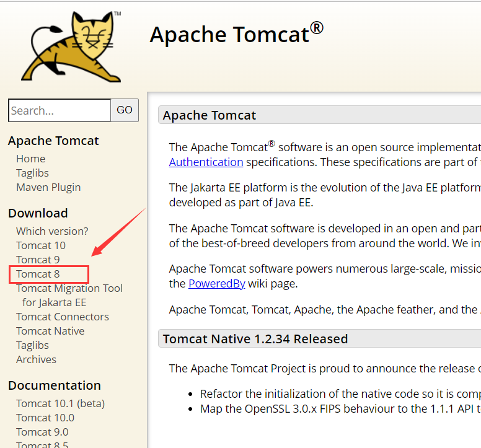
Task: Open Tomcat 10.0 documentation
Action: [45, 418]
